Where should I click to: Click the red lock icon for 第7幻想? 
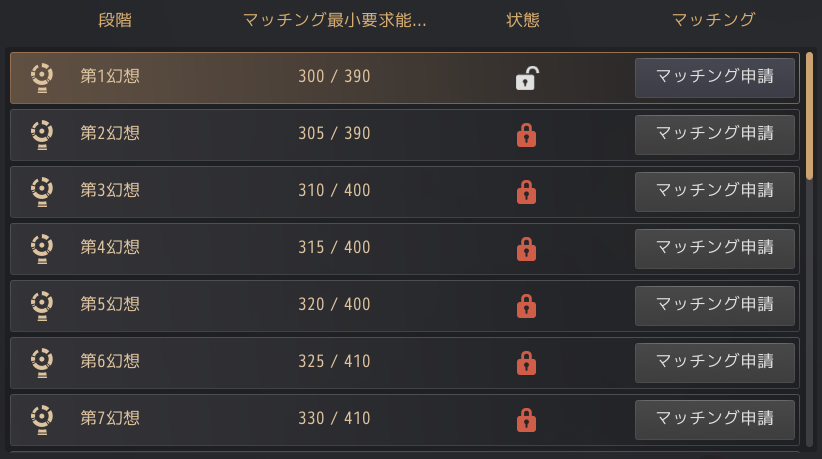click(525, 420)
